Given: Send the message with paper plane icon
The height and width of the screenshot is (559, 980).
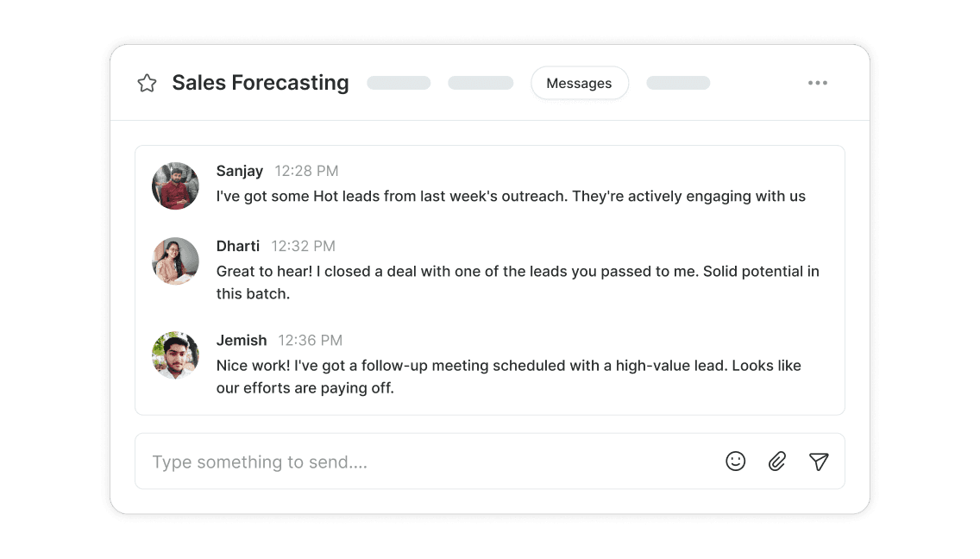Looking at the screenshot, I should point(819,462).
